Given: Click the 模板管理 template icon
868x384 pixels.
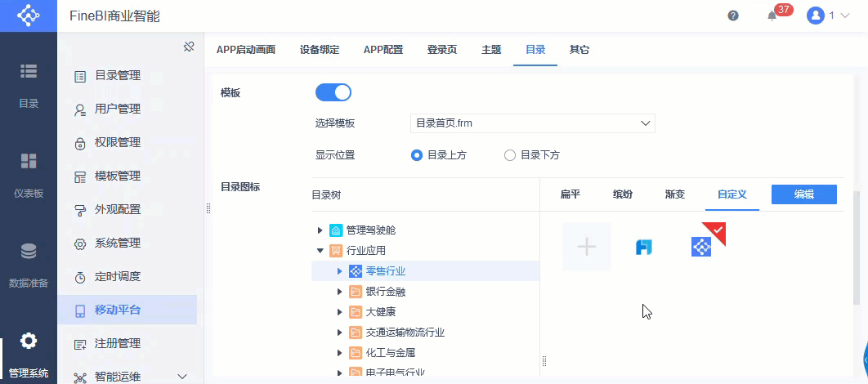Looking at the screenshot, I should [80, 177].
